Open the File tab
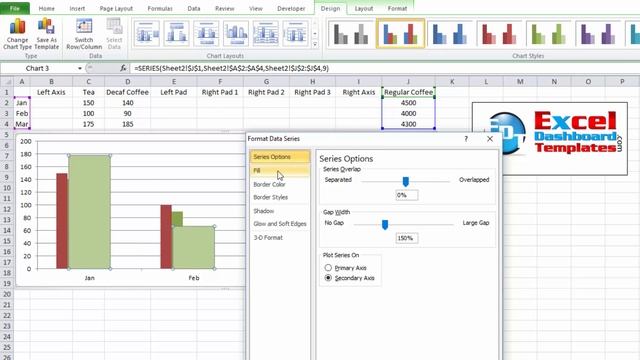640x360 pixels. coord(15,8)
